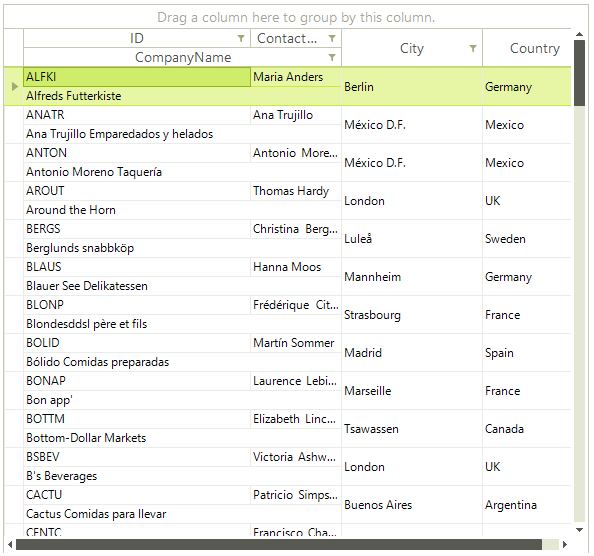This screenshot has width=594, height=556.
Task: Select the BLONP cell
Action: [137, 305]
